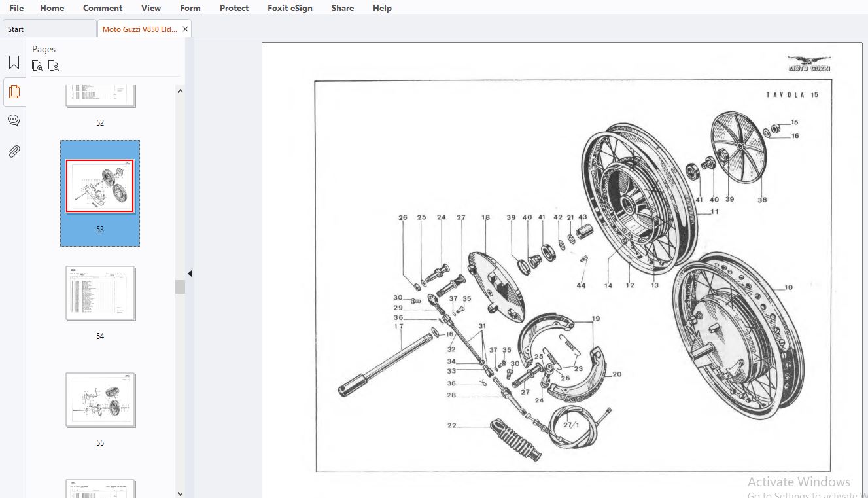
Task: Click the TAVOLA 15 heading in the document
Action: click(792, 95)
